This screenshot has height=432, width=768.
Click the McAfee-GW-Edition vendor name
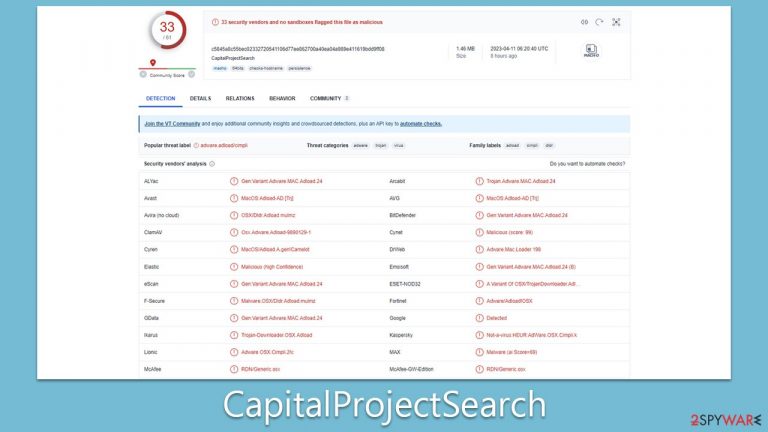pyautogui.click(x=411, y=369)
